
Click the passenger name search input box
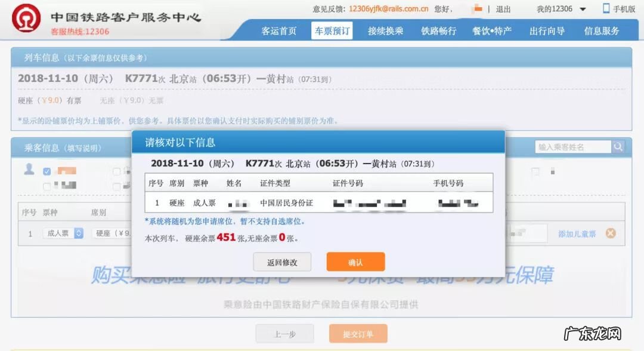(572, 146)
